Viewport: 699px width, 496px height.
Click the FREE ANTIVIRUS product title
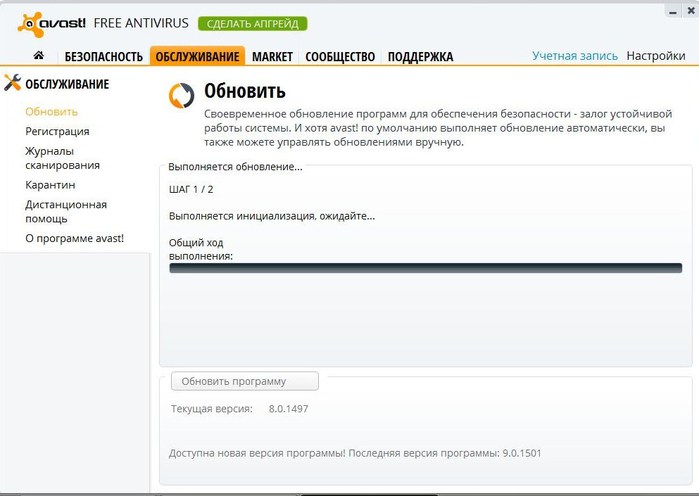(141, 23)
